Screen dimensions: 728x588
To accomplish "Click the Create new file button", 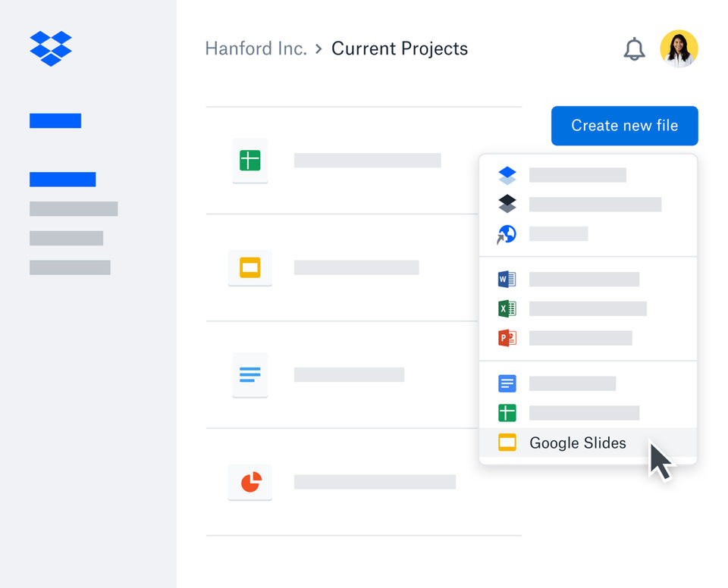I will click(624, 126).
